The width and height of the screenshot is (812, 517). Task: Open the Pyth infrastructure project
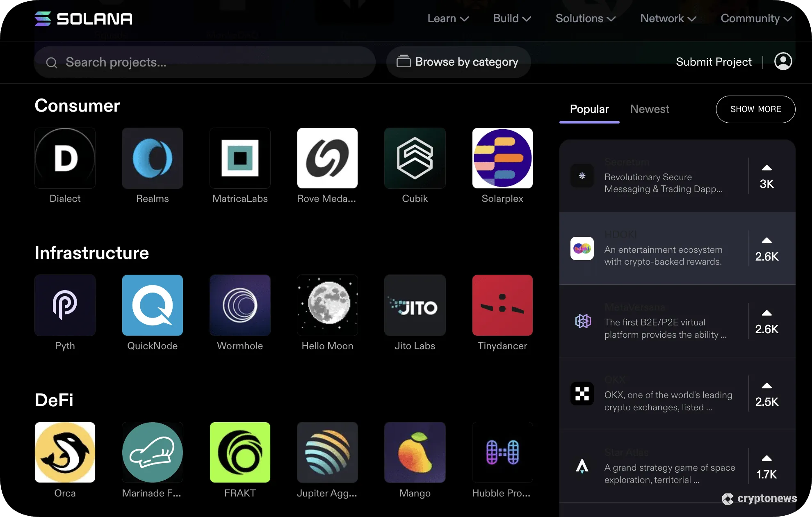coord(65,305)
